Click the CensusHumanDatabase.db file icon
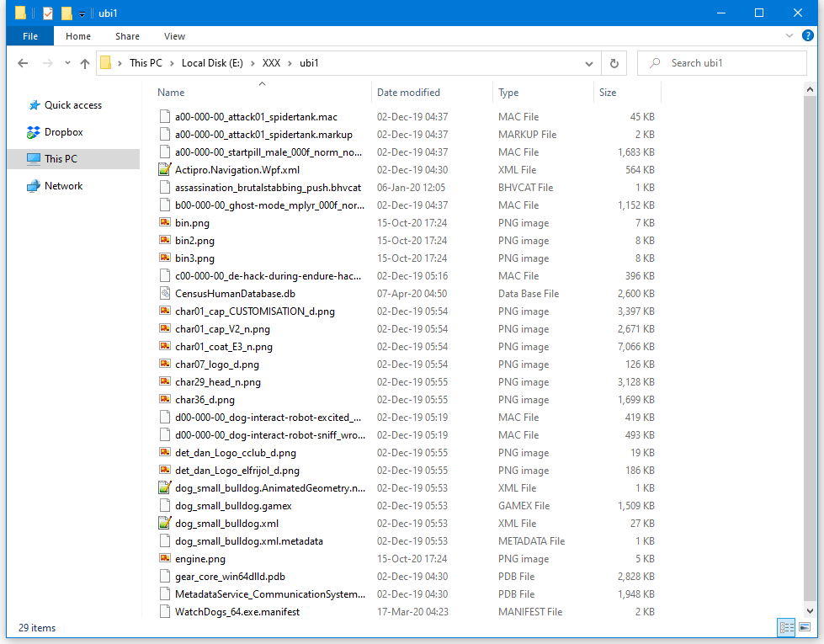This screenshot has height=644, width=824. [165, 294]
